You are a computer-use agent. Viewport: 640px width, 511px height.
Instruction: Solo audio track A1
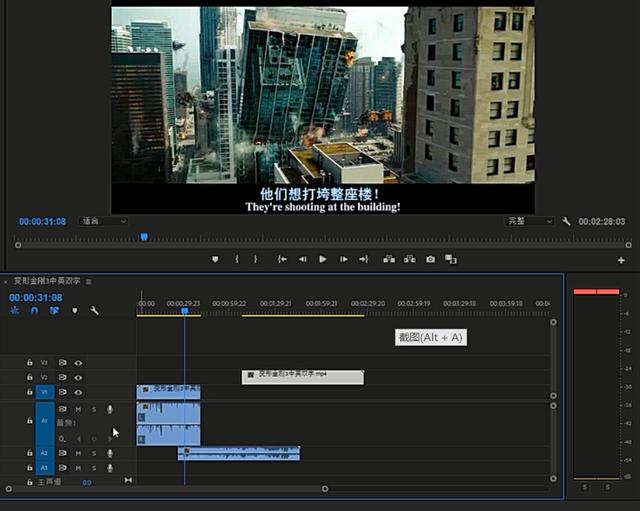click(94, 409)
